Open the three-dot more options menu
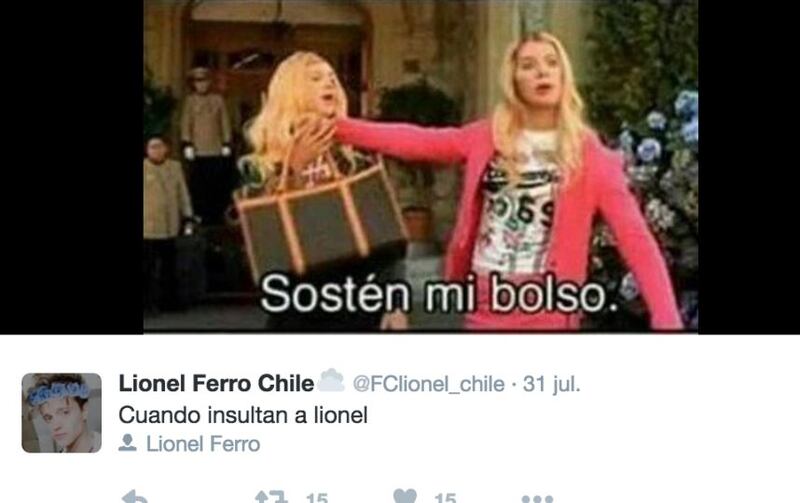Screen dimensions: 800x503 point(537,498)
